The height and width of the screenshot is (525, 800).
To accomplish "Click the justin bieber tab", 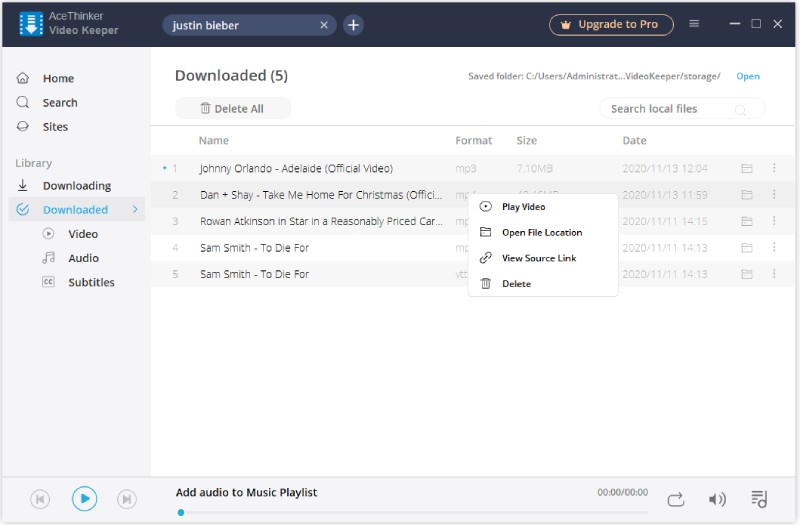I will 249,25.
